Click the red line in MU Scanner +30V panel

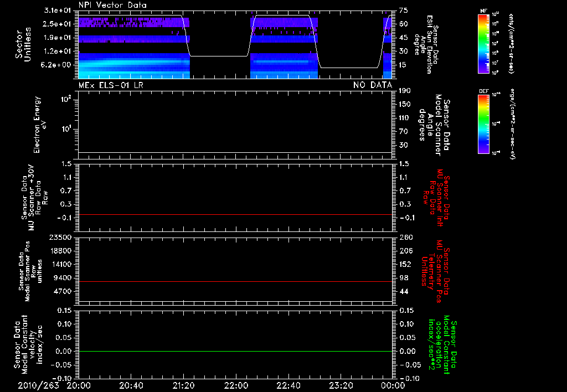click(235, 214)
